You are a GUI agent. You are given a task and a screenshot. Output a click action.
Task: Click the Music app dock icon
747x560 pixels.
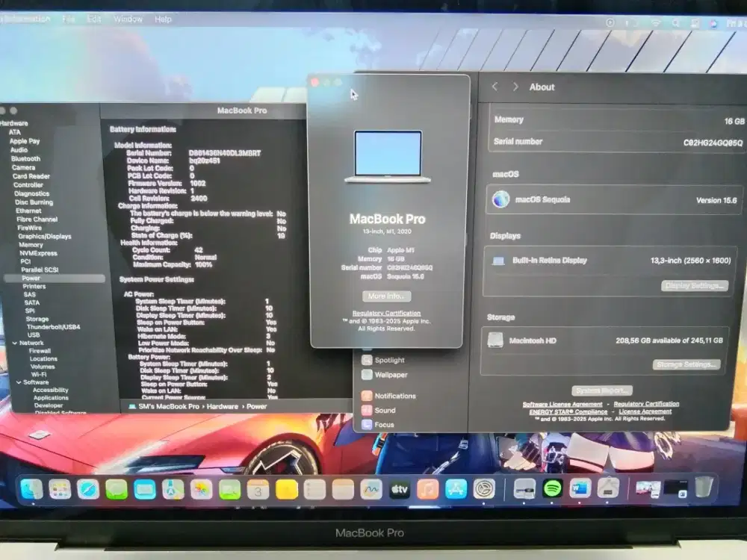(427, 490)
